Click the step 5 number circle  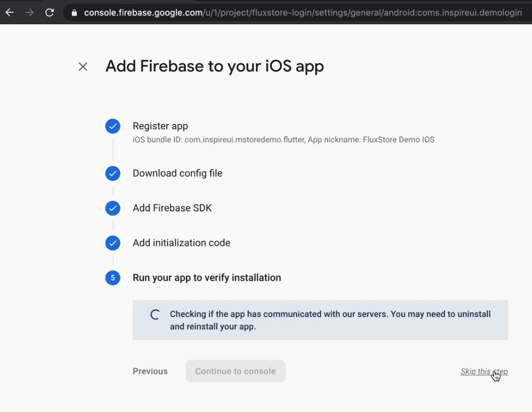(x=113, y=278)
